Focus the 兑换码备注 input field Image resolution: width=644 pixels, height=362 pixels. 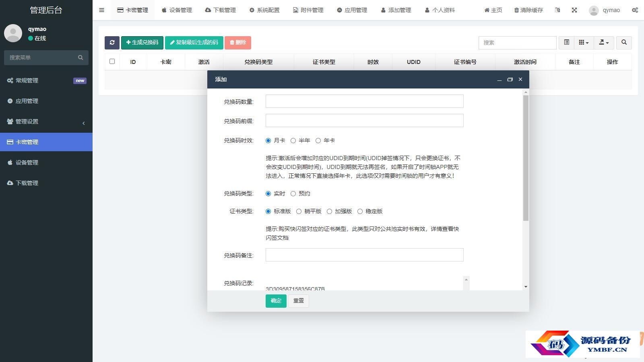coord(365,255)
